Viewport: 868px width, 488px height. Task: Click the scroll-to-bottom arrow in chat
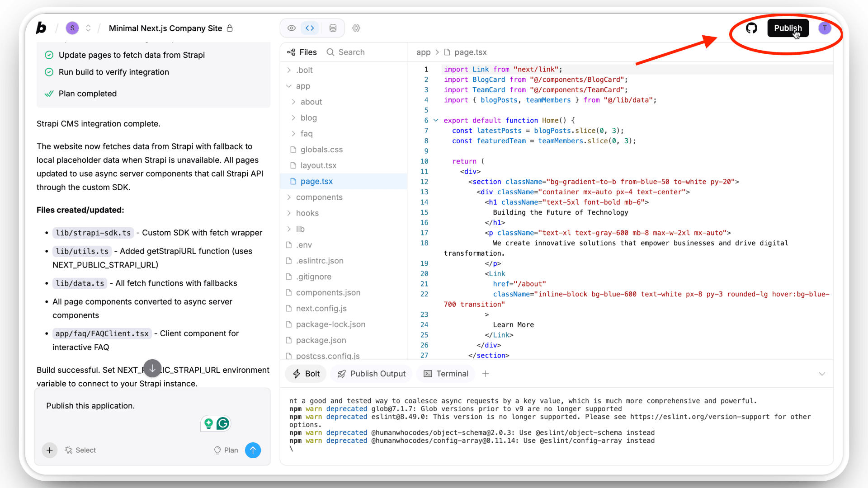pyautogui.click(x=152, y=368)
